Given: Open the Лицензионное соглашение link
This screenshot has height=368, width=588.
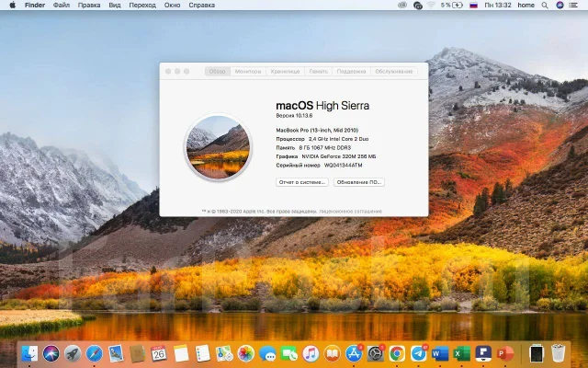Looking at the screenshot, I should [x=351, y=212].
